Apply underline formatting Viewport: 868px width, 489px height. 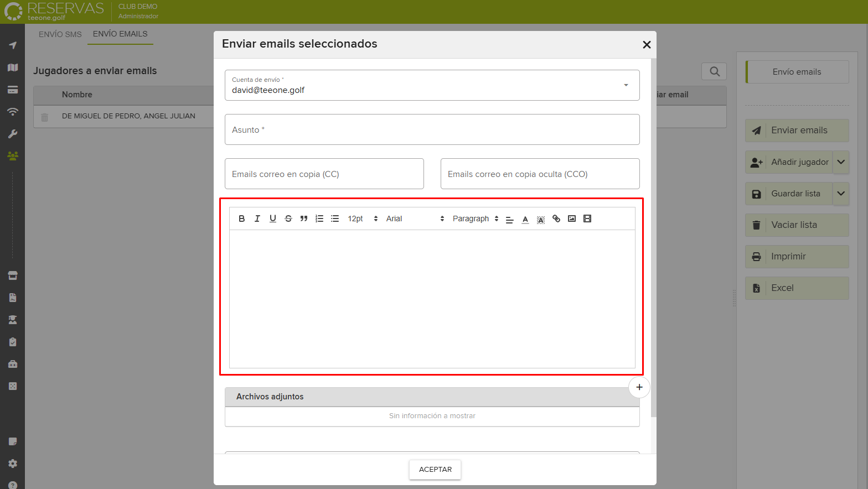[273, 219]
